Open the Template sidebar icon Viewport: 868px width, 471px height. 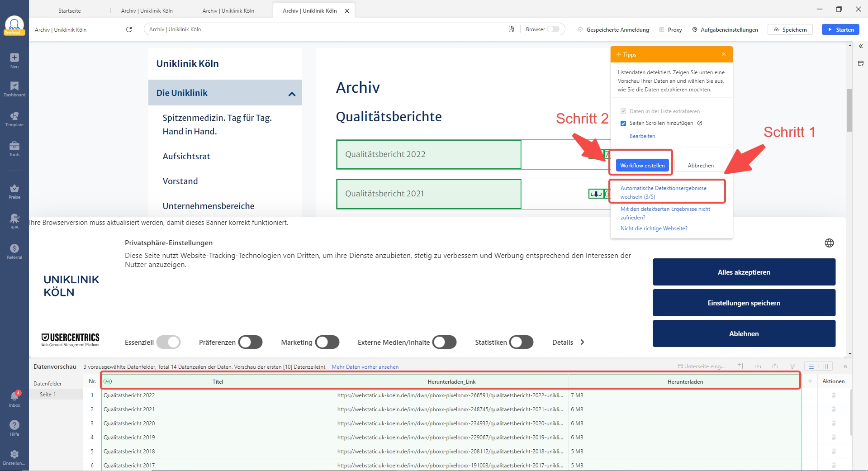click(14, 119)
